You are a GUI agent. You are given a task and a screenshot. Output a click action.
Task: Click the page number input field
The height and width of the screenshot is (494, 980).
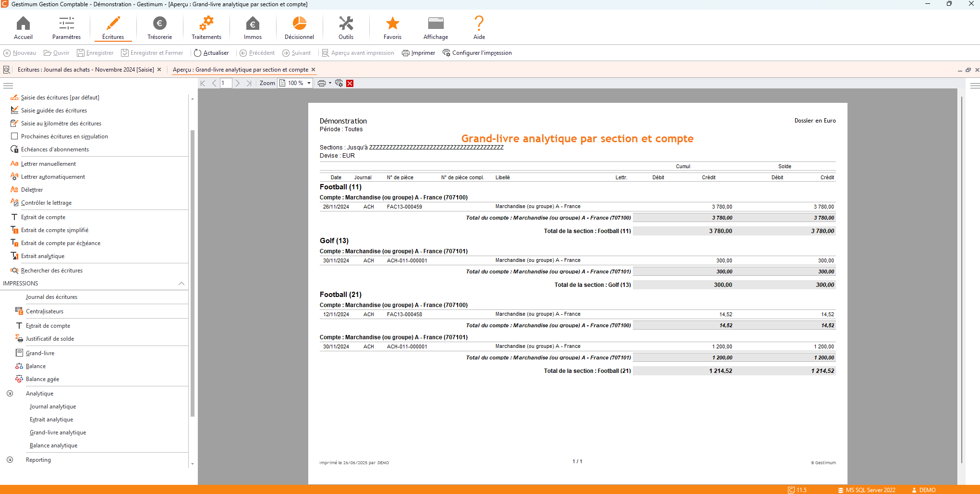[x=226, y=83]
